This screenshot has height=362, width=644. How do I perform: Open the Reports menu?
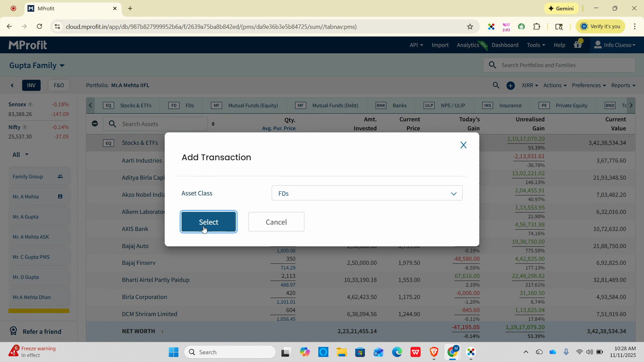pos(623,85)
